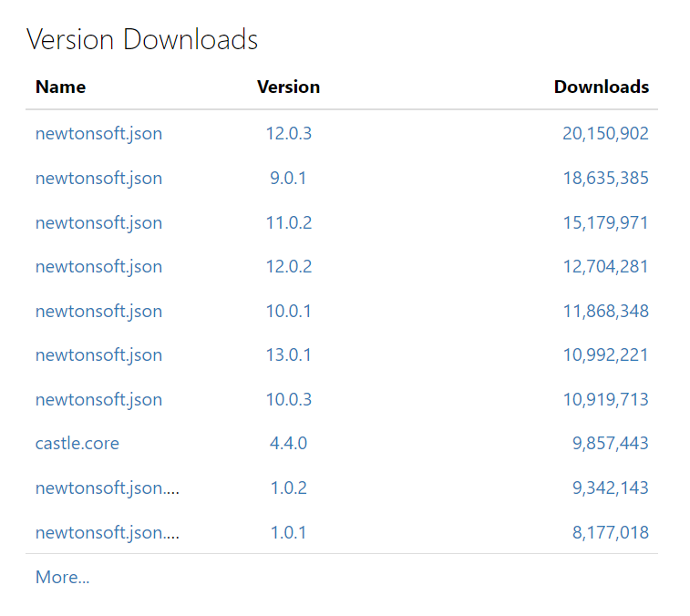
Task: Select version 10.0.3
Action: [289, 399]
